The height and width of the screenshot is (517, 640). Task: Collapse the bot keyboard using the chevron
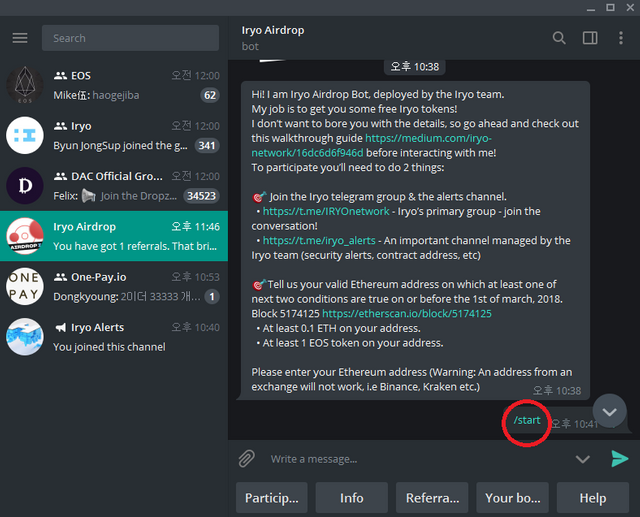point(582,459)
